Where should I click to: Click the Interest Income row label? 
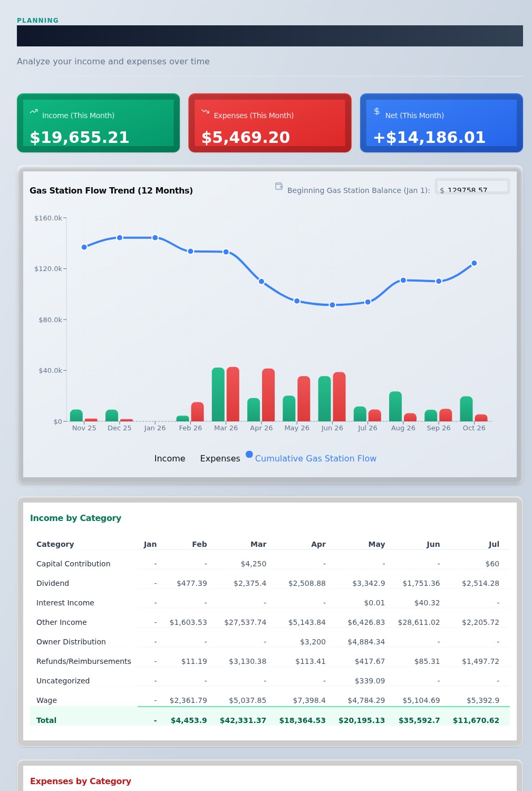pos(65,603)
